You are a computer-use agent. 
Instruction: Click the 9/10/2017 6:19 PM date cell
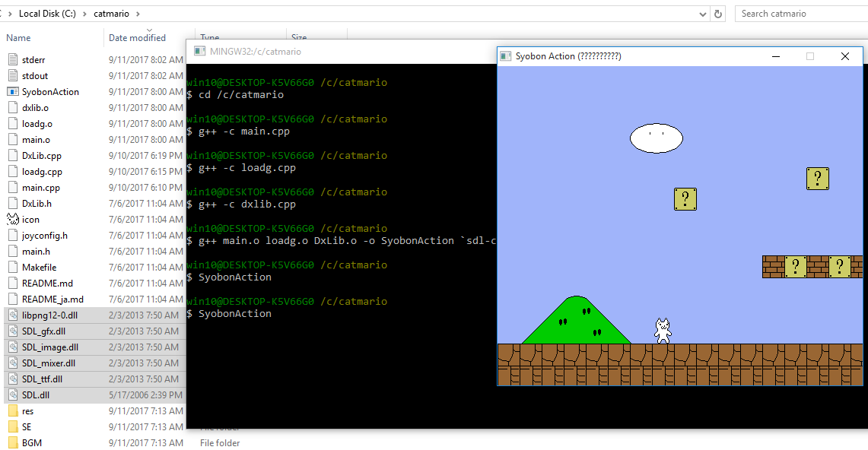[145, 156]
